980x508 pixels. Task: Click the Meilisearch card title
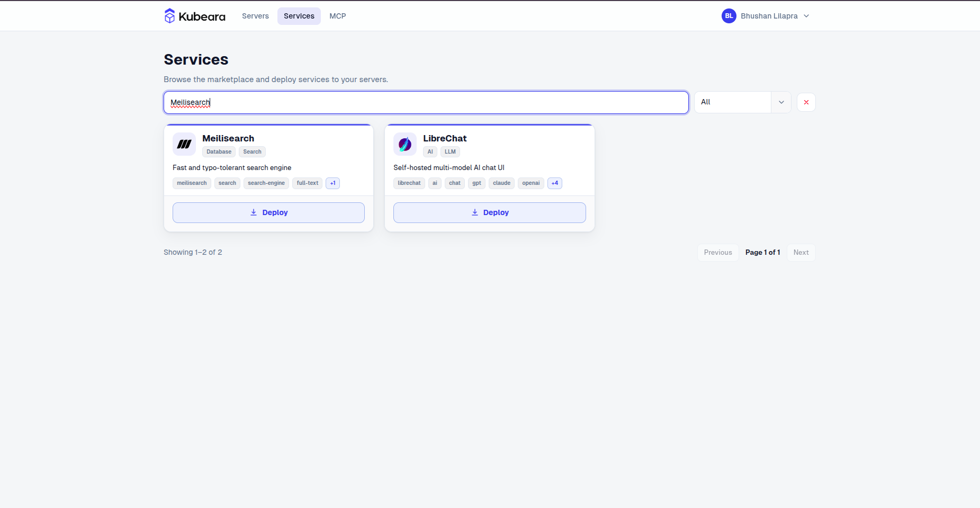(228, 138)
